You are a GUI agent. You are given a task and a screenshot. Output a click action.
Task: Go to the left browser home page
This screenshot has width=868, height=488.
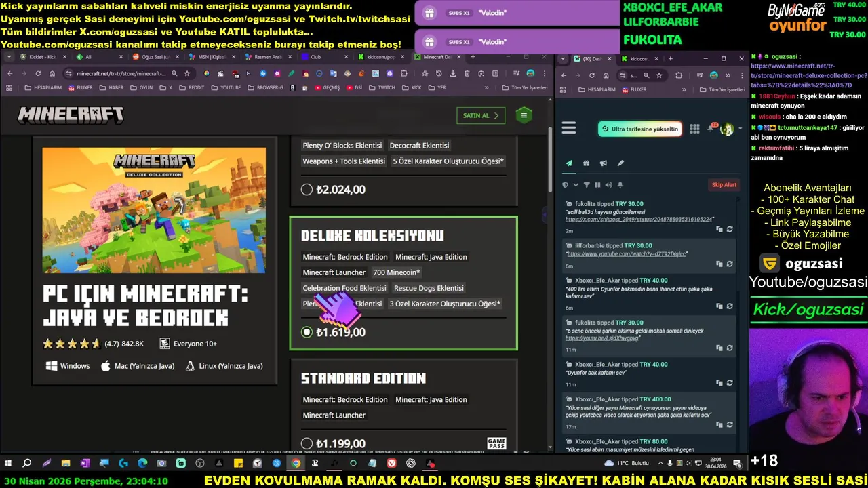(52, 73)
